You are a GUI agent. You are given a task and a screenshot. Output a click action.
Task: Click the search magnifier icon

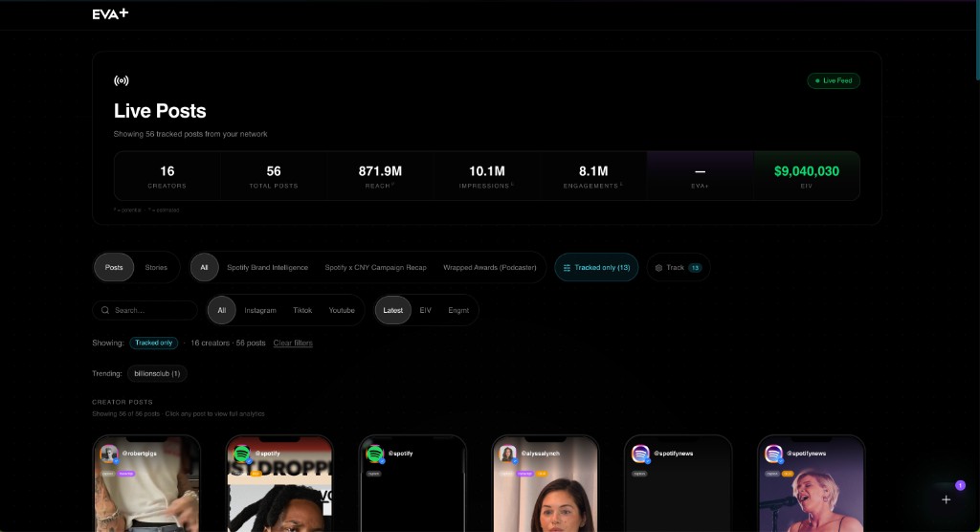(x=105, y=310)
